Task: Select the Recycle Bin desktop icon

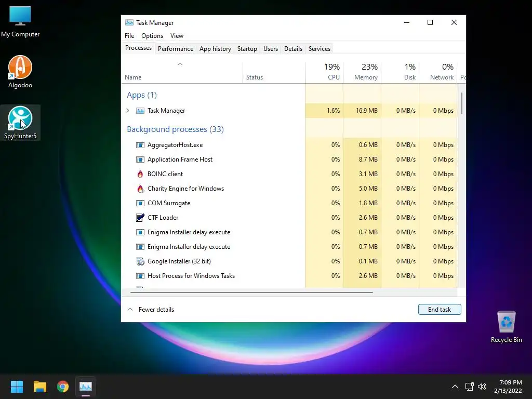Action: 506,327
